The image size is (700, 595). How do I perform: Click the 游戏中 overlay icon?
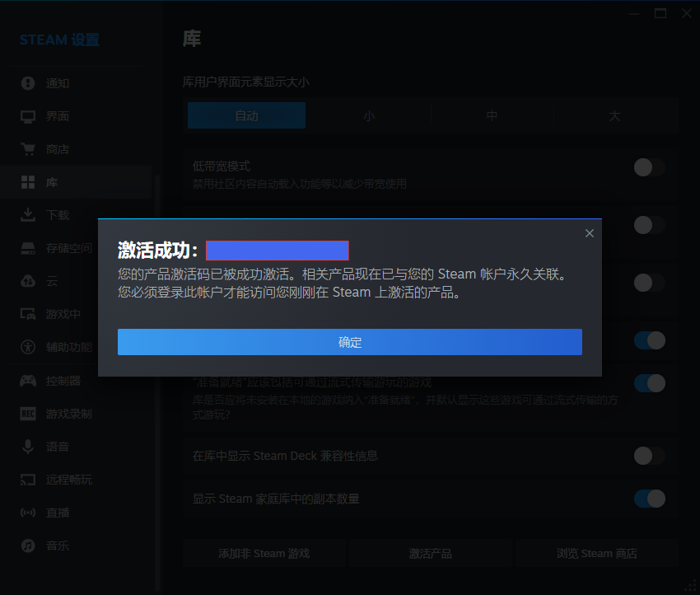pyautogui.click(x=28, y=314)
